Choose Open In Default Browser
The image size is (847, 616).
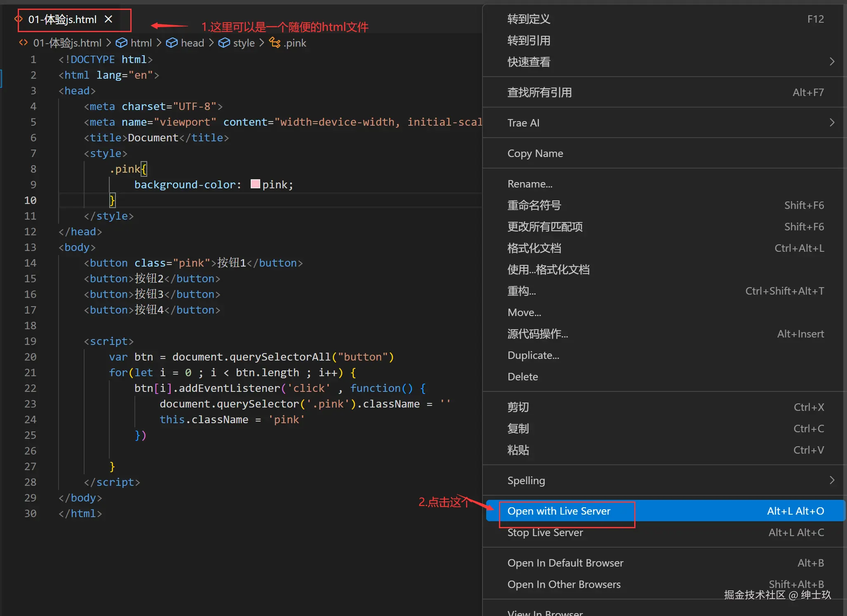tap(664, 563)
